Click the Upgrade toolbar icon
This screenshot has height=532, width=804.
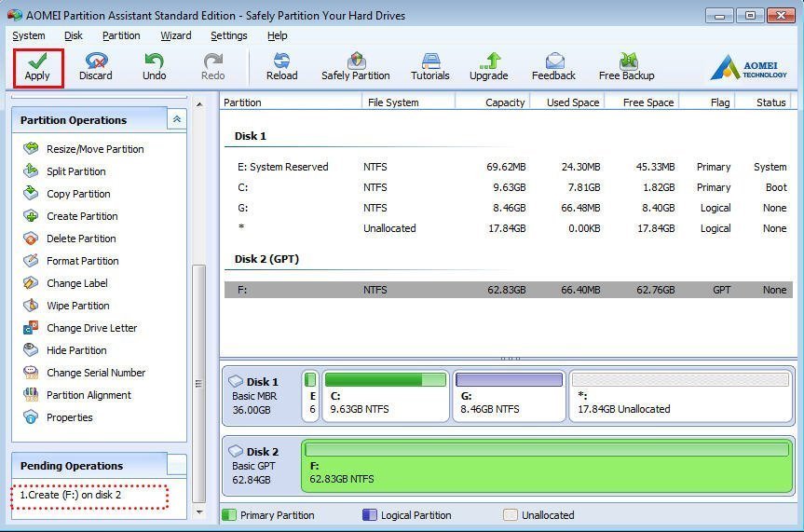point(489,67)
